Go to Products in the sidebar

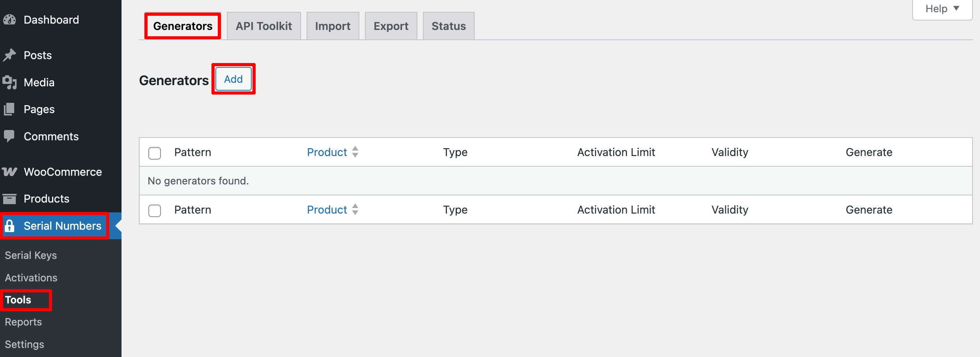click(x=47, y=199)
